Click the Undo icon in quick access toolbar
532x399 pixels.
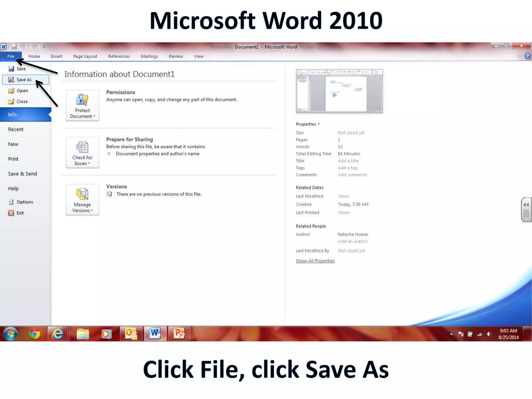point(22,47)
